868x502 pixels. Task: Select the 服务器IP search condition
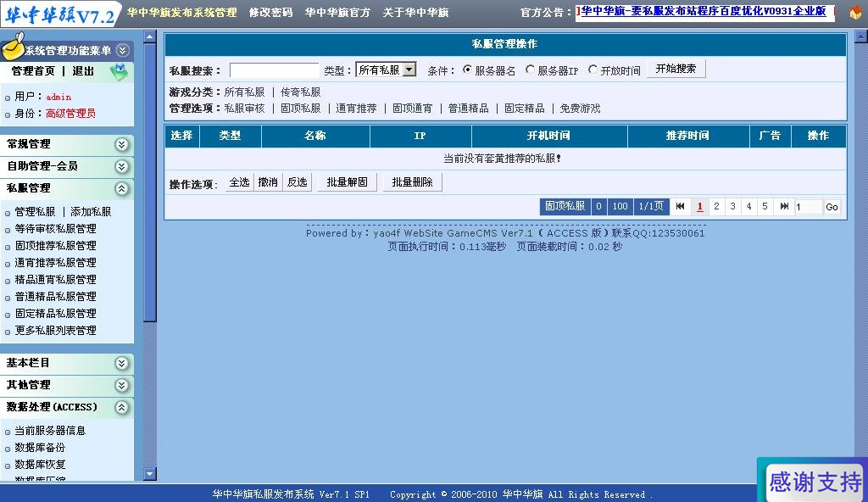(531, 70)
